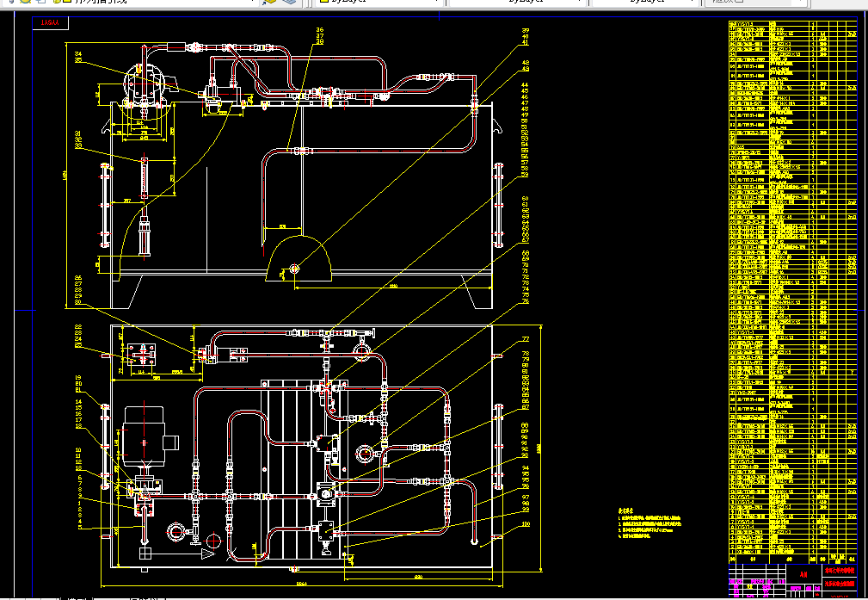Click the layer previous icon beside layer dropdown

269,2
